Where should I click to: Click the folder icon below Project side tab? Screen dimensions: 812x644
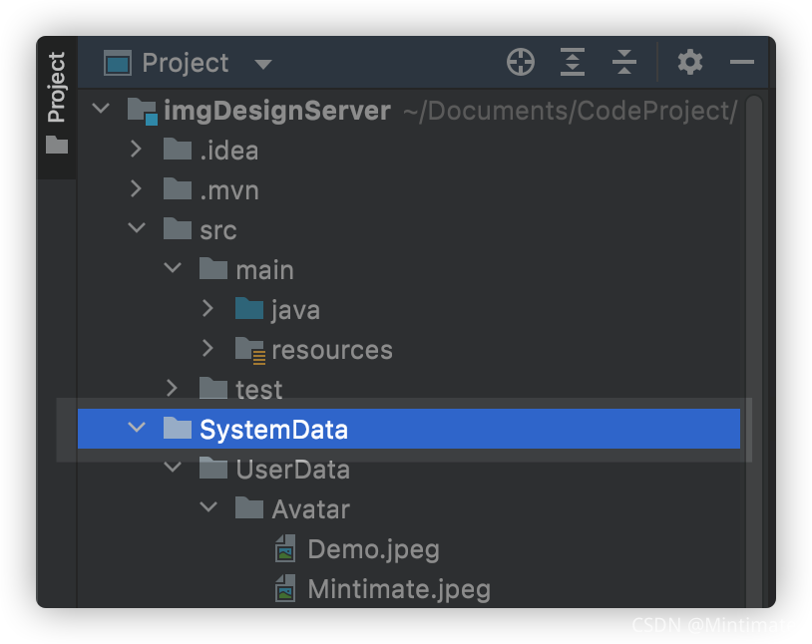(x=57, y=145)
